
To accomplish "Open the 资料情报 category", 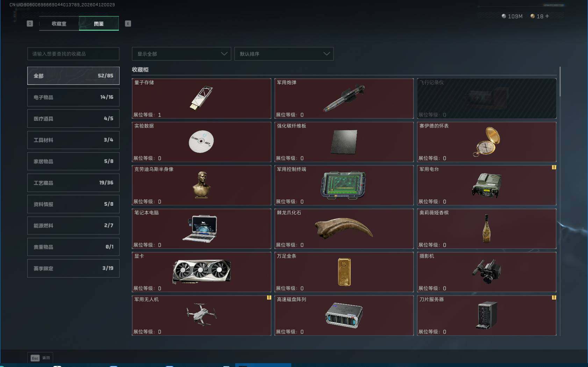I will tap(73, 204).
